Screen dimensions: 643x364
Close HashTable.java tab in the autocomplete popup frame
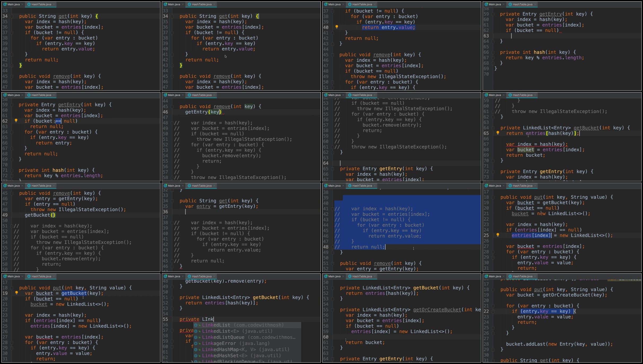click(x=214, y=276)
